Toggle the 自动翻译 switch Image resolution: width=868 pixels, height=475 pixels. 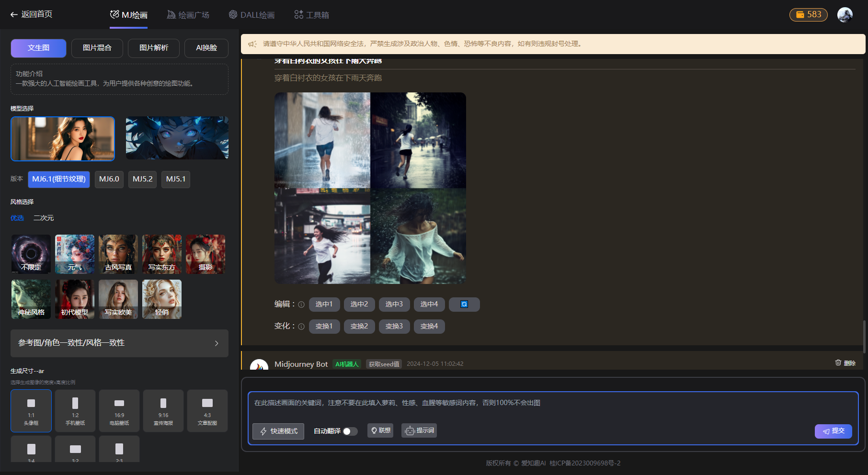[x=350, y=431]
